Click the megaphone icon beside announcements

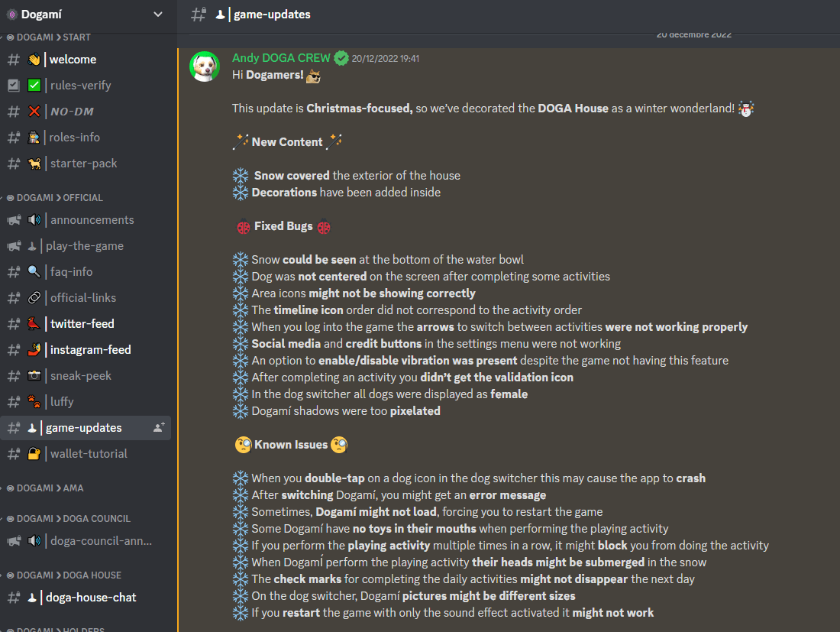(x=14, y=220)
